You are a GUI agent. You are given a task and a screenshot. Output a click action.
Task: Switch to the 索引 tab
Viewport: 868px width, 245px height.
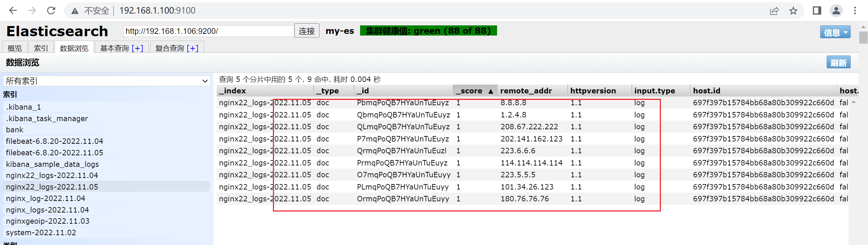click(41, 48)
